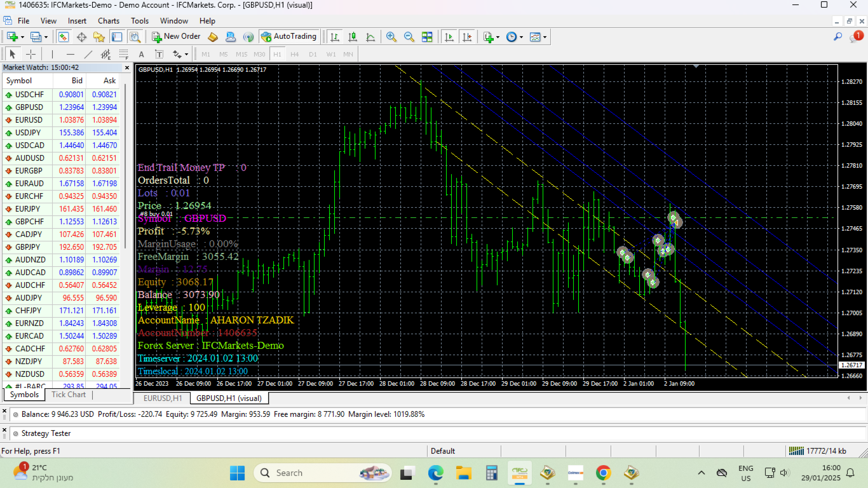Expand the Profiles dropdown arrow
The image size is (868, 488).
point(46,37)
